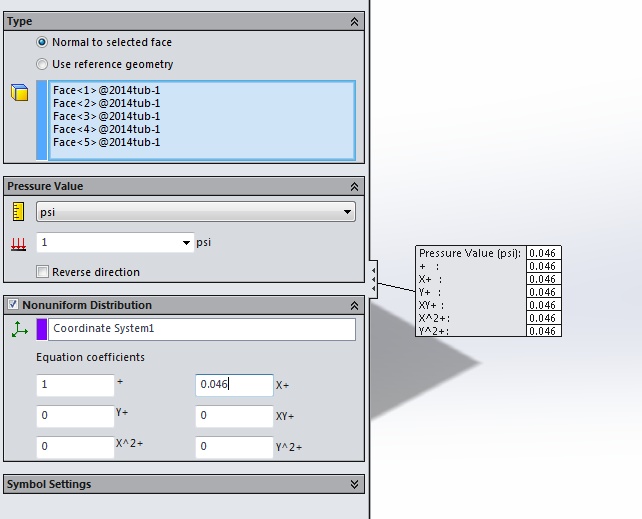
Task: Expand the Symbol Settings section
Action: point(354,485)
